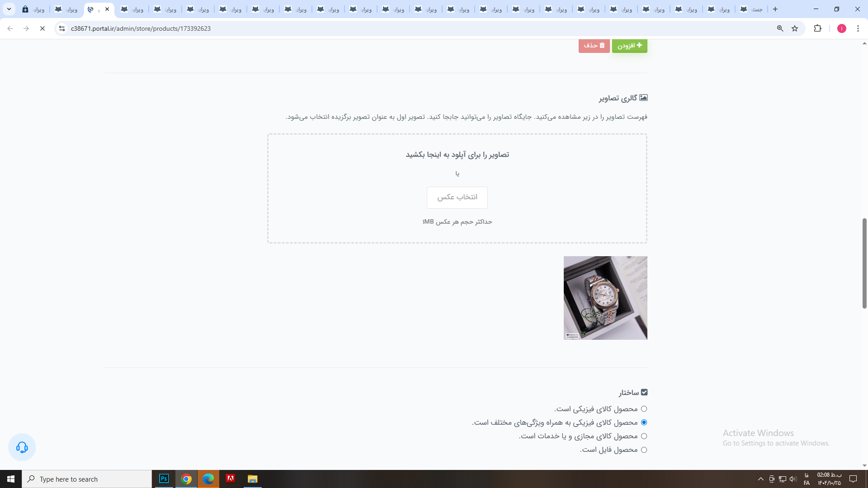Show hidden system tray icons chevron
The width and height of the screenshot is (868, 488).
[x=760, y=479]
